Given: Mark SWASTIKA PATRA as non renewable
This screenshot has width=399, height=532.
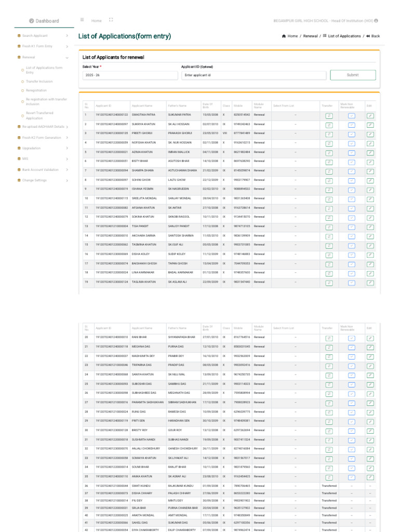Looking at the screenshot, I should (x=352, y=116).
